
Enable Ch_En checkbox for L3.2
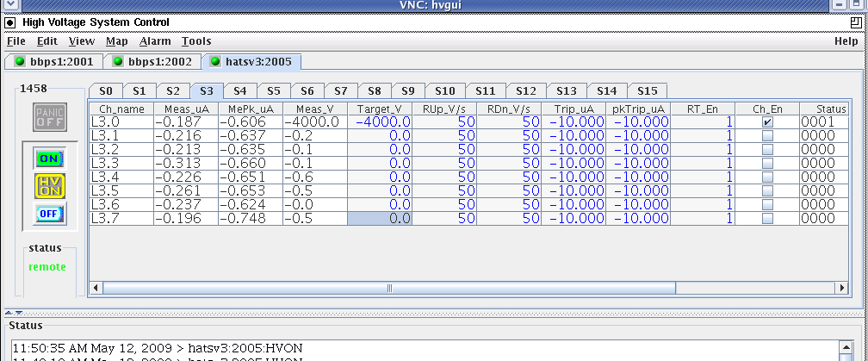point(767,150)
